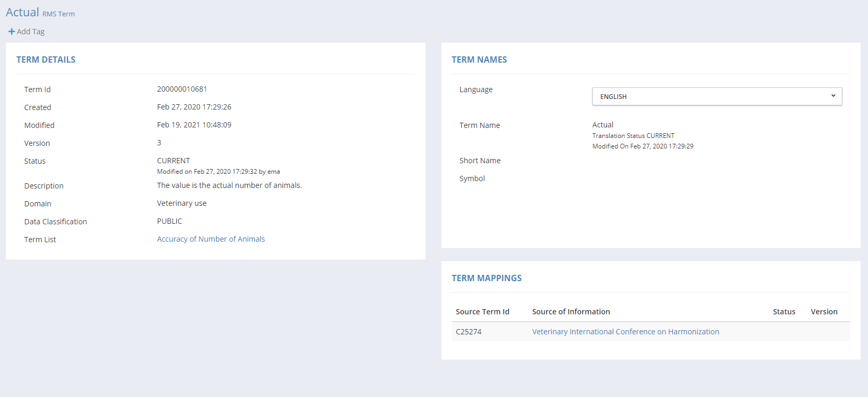
Task: Expand Language selector using its chevron arrow
Action: (x=833, y=96)
